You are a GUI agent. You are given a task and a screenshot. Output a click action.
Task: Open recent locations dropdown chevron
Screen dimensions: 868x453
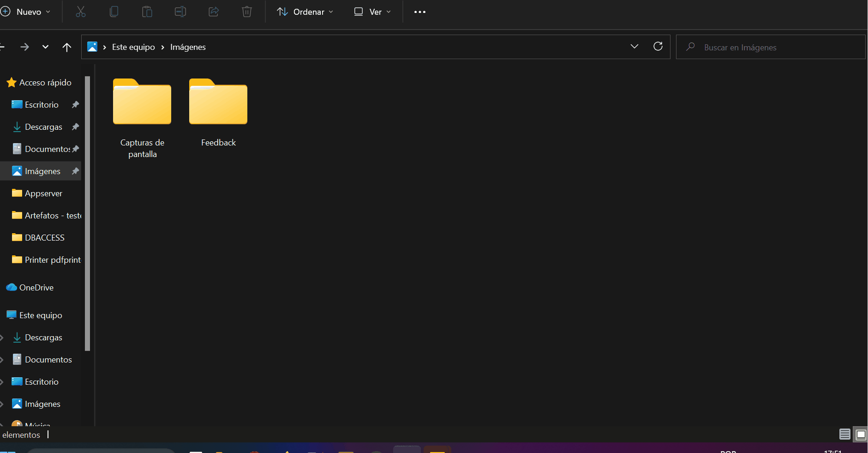(x=45, y=47)
